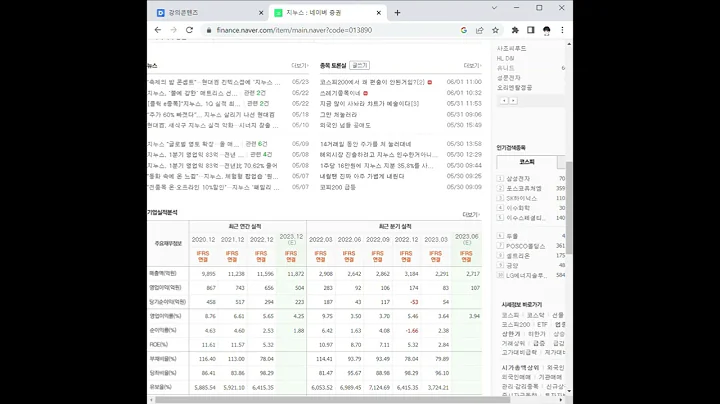The width and height of the screenshot is (720, 404).
Task: Click the scroll-down arrow of page scrollbar
Action: point(569,391)
